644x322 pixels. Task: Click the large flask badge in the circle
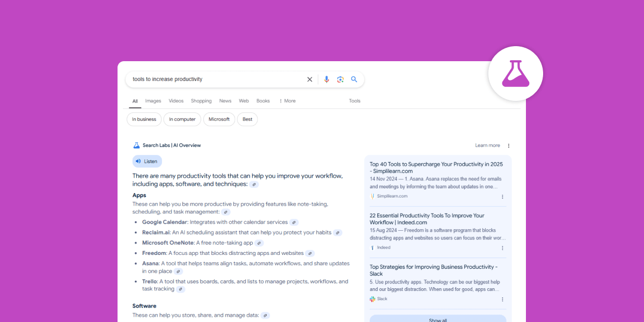516,74
